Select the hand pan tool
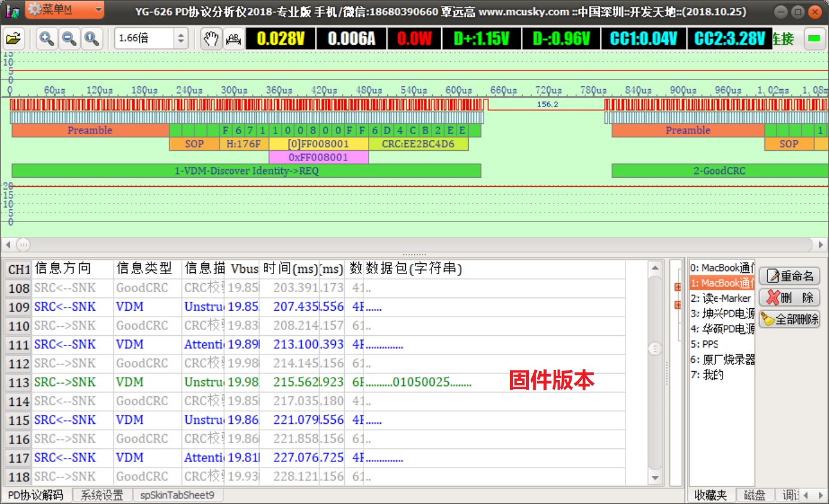Image resolution: width=829 pixels, height=504 pixels. [x=210, y=39]
